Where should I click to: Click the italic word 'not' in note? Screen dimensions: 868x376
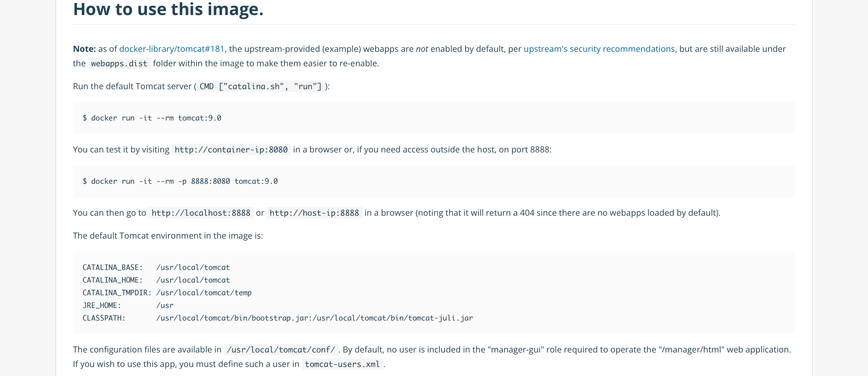422,49
